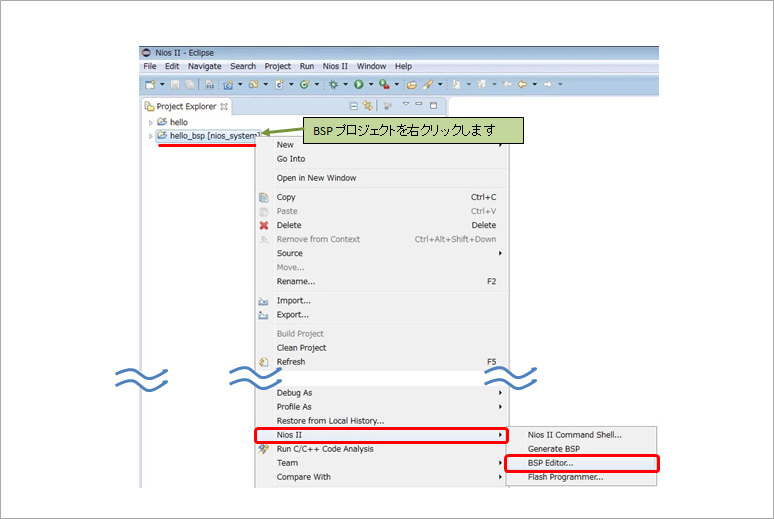
Task: Click the red X Delete icon
Action: (263, 225)
